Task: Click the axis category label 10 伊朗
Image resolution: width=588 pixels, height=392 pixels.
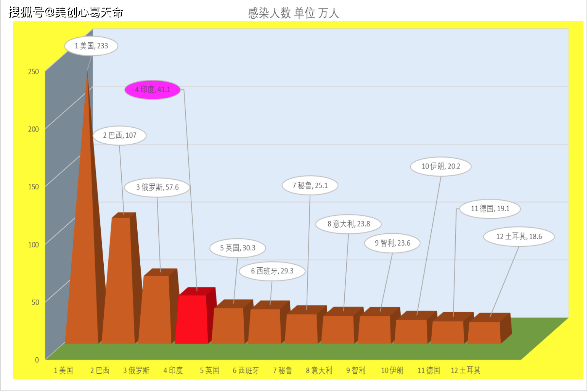Action: click(x=392, y=370)
